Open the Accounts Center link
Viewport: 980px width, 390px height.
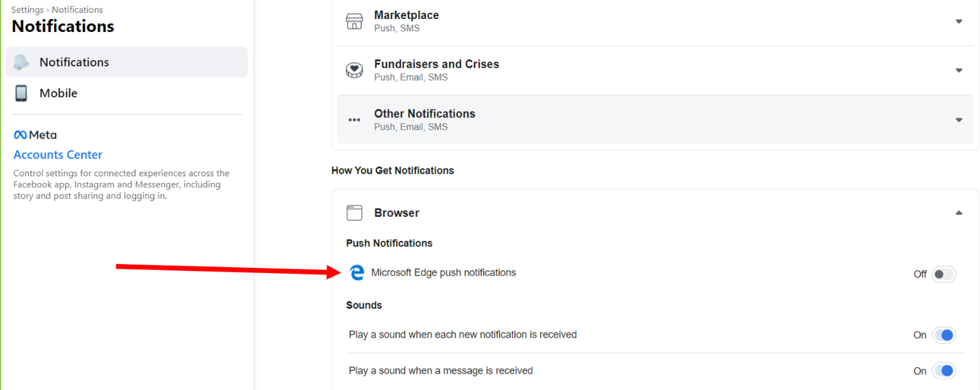tap(58, 155)
